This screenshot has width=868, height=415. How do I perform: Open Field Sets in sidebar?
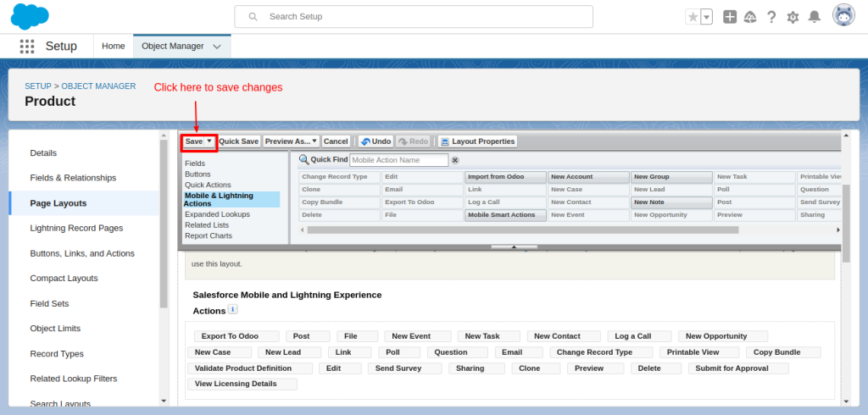pyautogui.click(x=49, y=303)
